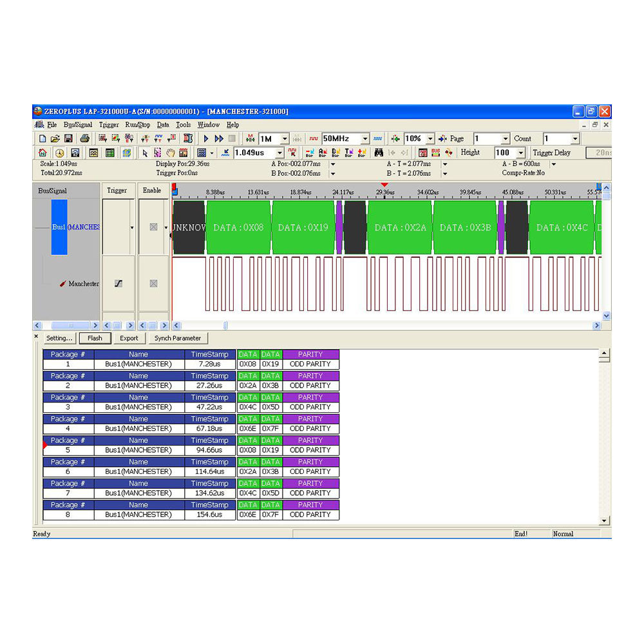The image size is (644, 644).
Task: Select the Bus1 (MANCHES bus row label
Action: click(75, 227)
